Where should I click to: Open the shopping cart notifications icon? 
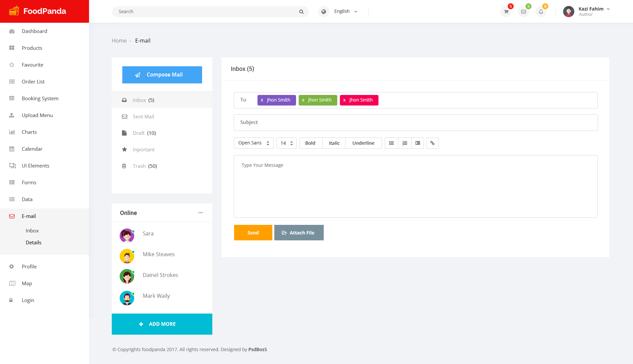[505, 11]
